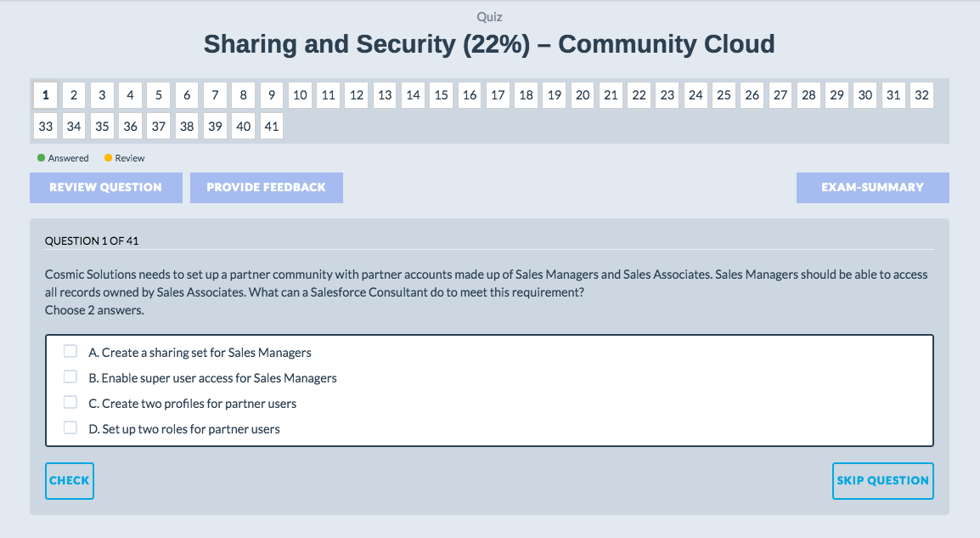Check answer A sharing set checkbox
The image size is (980, 538).
(70, 351)
